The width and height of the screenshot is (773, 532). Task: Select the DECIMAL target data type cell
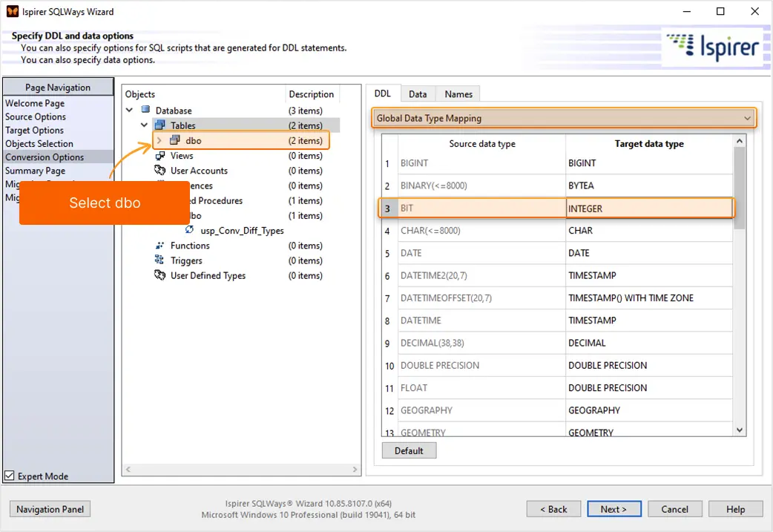(x=649, y=343)
